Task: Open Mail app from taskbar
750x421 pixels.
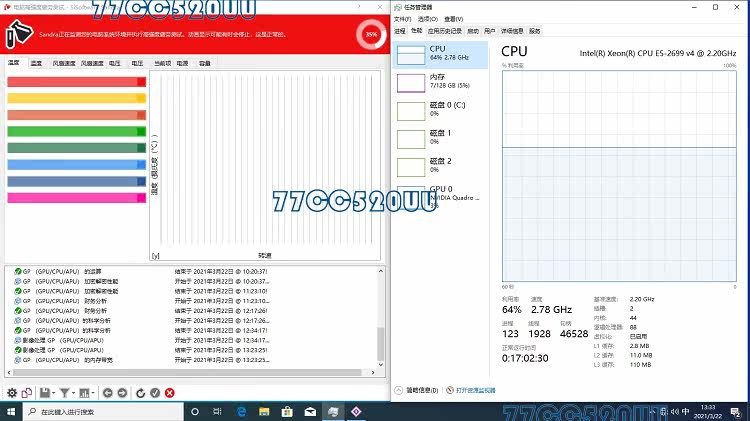Action: point(310,411)
